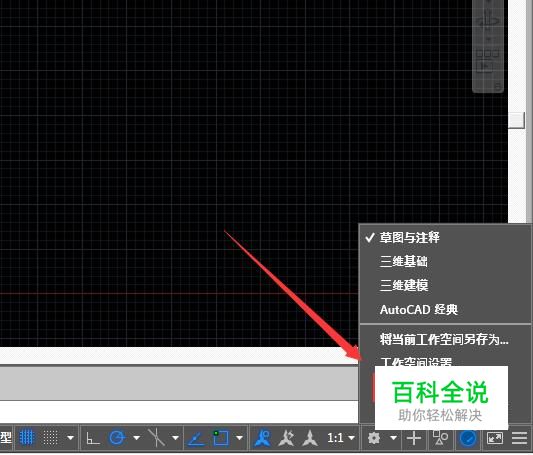Open status bar customization hamburger menu
The width and height of the screenshot is (533, 455).
519,438
